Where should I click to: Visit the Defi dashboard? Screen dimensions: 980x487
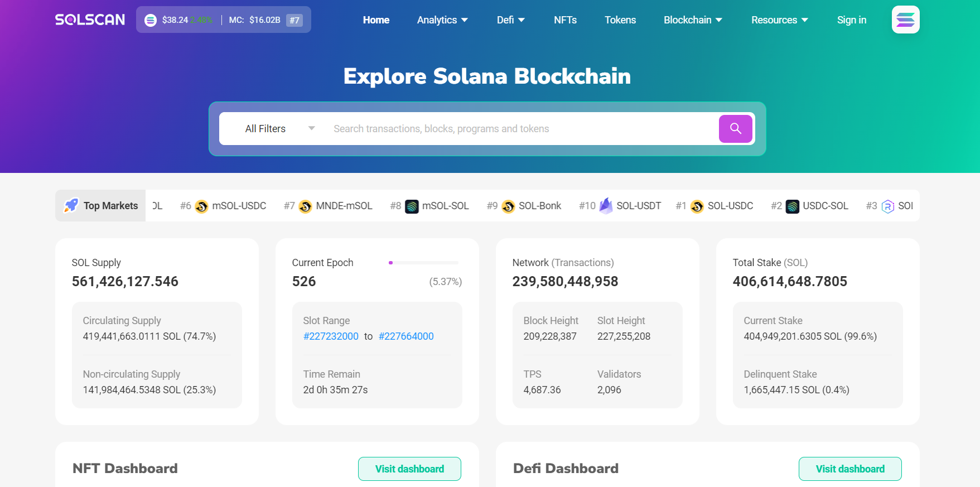(x=850, y=469)
